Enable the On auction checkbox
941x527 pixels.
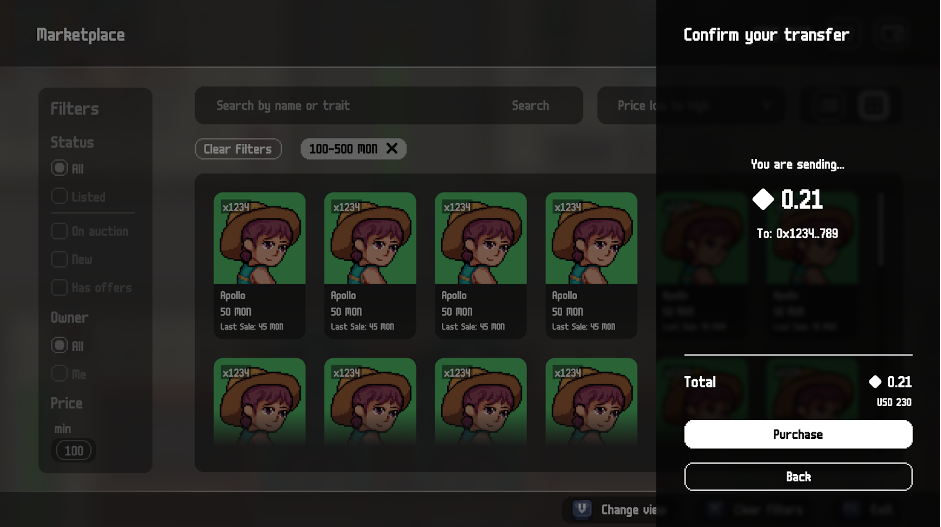pos(60,231)
